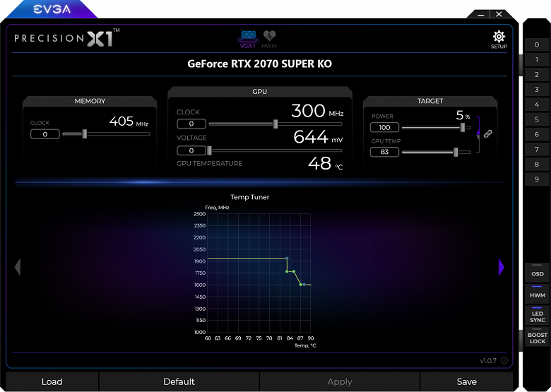551x392 pixels.
Task: Go to the previous panel with the left arrow
Action: coord(18,267)
